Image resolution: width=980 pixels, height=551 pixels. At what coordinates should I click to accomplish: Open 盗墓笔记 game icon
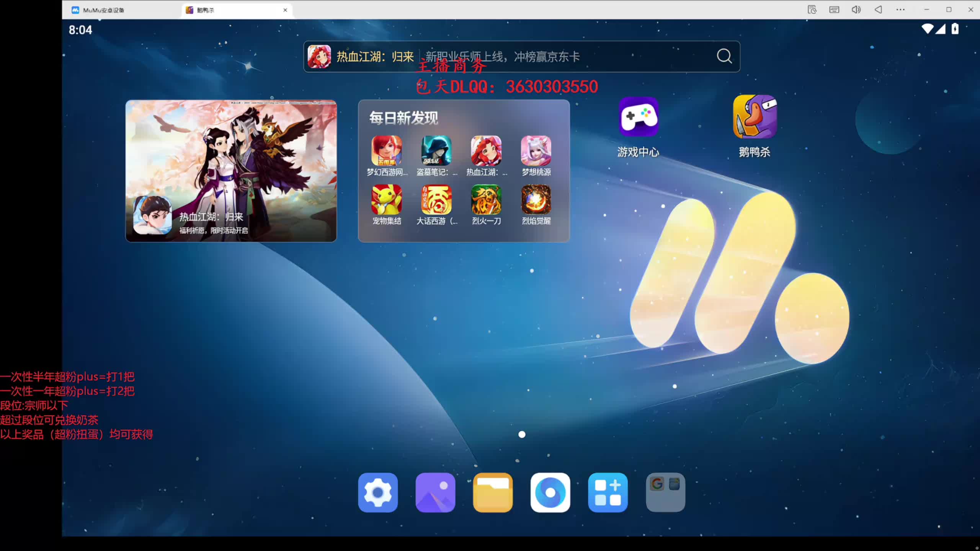pyautogui.click(x=436, y=151)
